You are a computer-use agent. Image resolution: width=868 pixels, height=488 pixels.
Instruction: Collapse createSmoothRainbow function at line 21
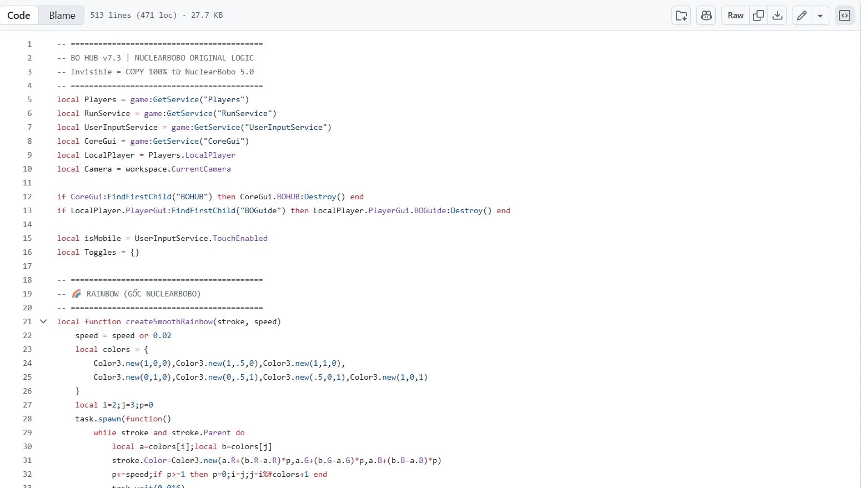coord(43,321)
